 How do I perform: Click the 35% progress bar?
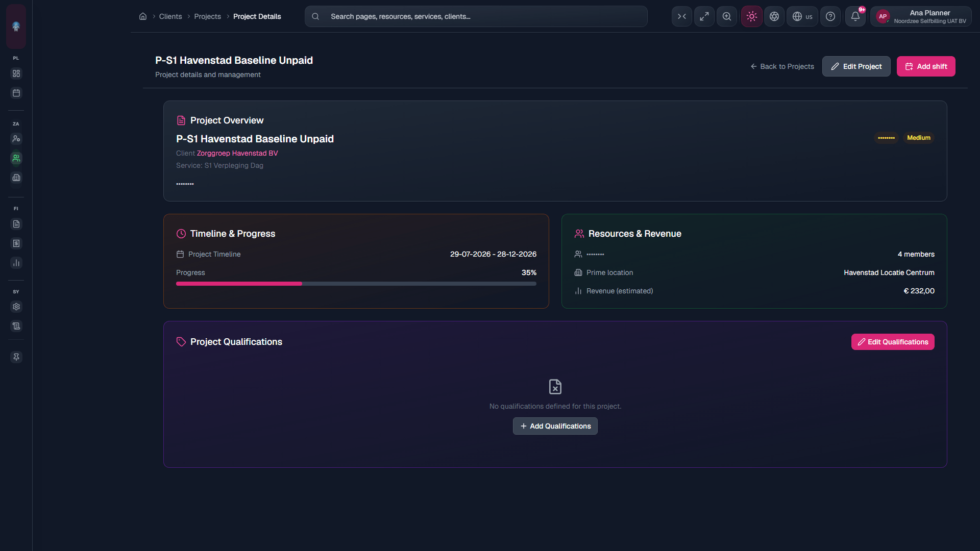[356, 284]
